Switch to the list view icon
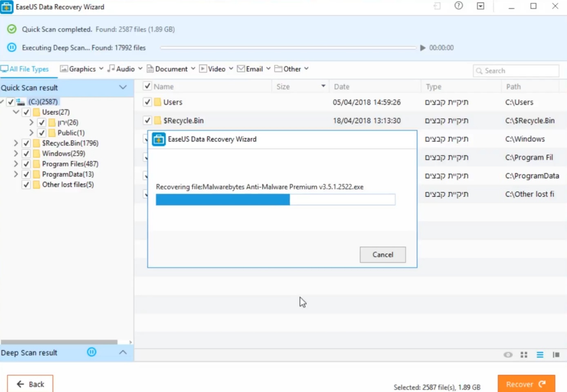Image resolution: width=567 pixels, height=392 pixels. point(540,354)
